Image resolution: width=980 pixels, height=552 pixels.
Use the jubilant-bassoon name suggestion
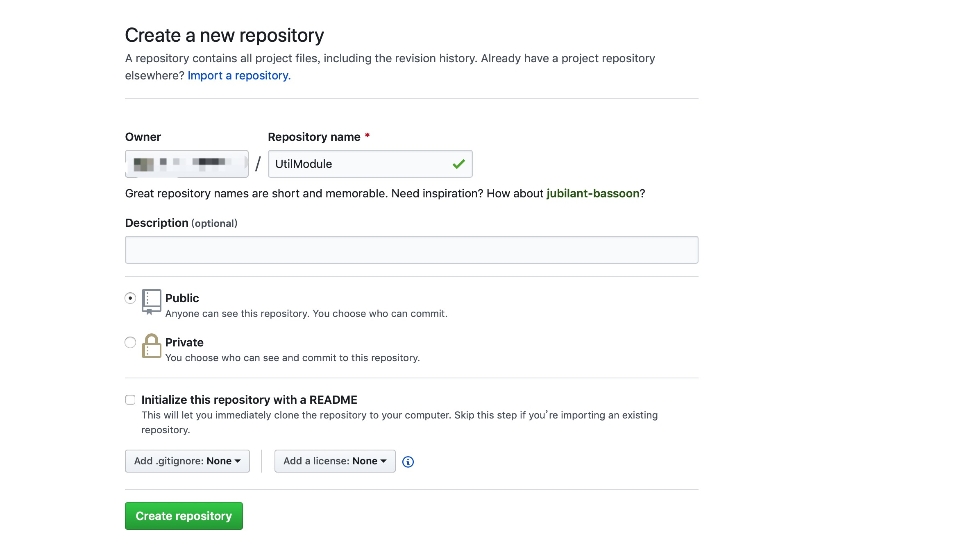click(593, 193)
